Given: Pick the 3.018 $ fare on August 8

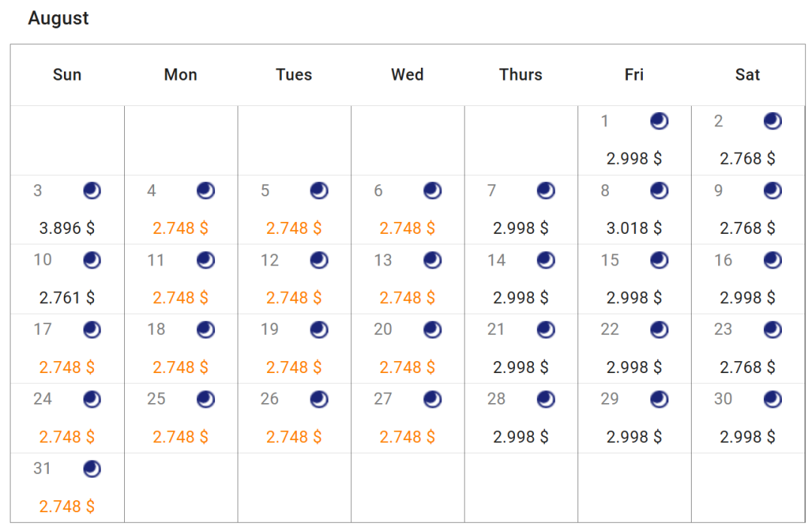Looking at the screenshot, I should point(634,228).
